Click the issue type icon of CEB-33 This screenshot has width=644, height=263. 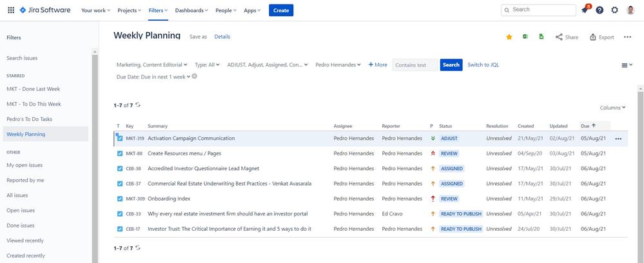[x=119, y=214]
